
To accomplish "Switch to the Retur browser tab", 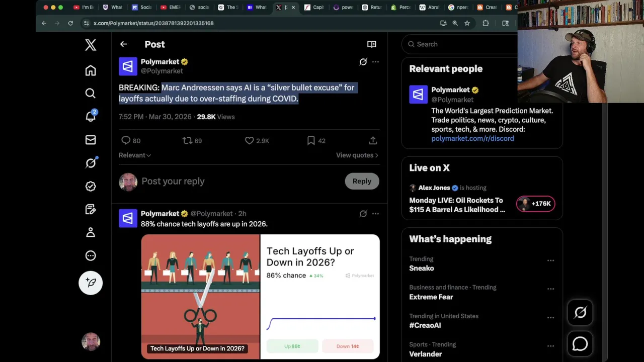I will (x=372, y=7).
